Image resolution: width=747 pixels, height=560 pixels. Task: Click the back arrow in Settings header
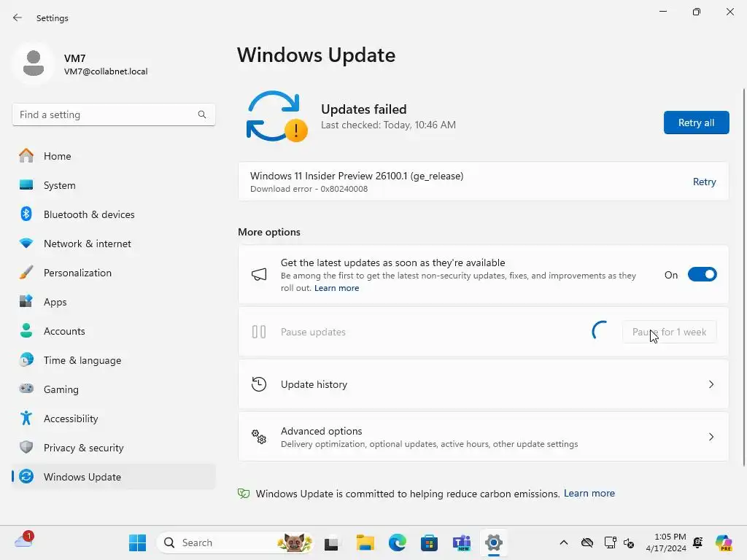18,17
